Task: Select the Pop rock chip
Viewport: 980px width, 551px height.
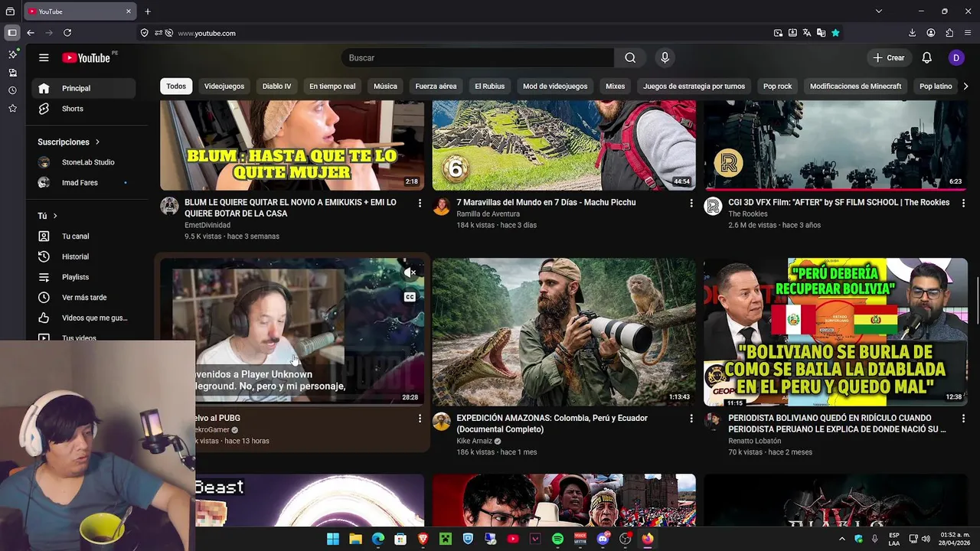Action: [777, 86]
